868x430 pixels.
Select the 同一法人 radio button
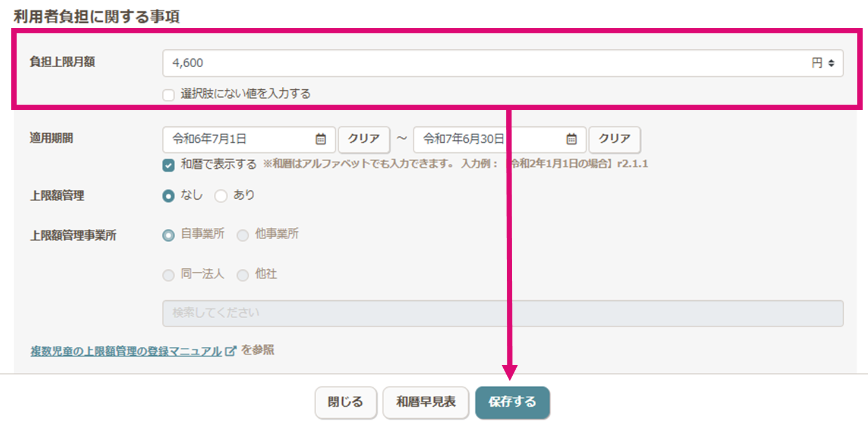(169, 275)
